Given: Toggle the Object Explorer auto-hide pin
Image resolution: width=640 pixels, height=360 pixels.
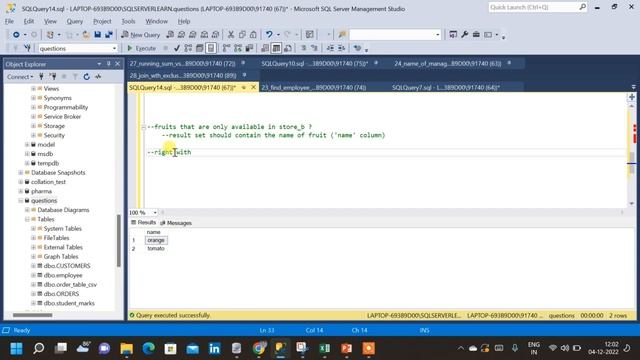Looking at the screenshot, I should click(108, 64).
